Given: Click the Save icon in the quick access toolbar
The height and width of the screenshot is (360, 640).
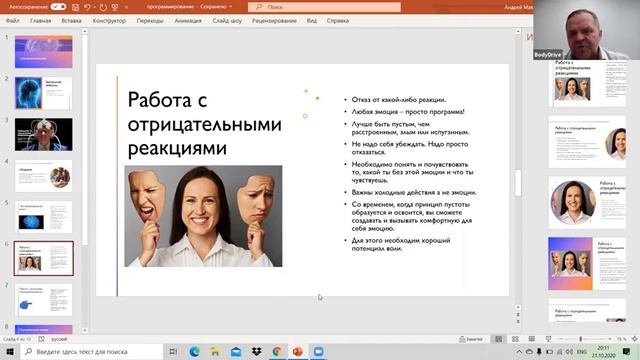Looking at the screenshot, I should [76, 7].
